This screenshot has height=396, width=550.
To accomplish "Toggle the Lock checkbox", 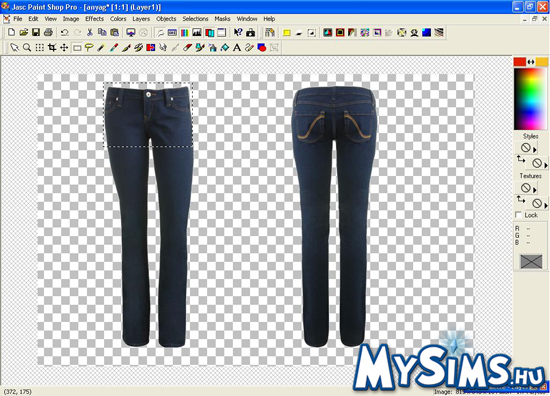I will (518, 215).
